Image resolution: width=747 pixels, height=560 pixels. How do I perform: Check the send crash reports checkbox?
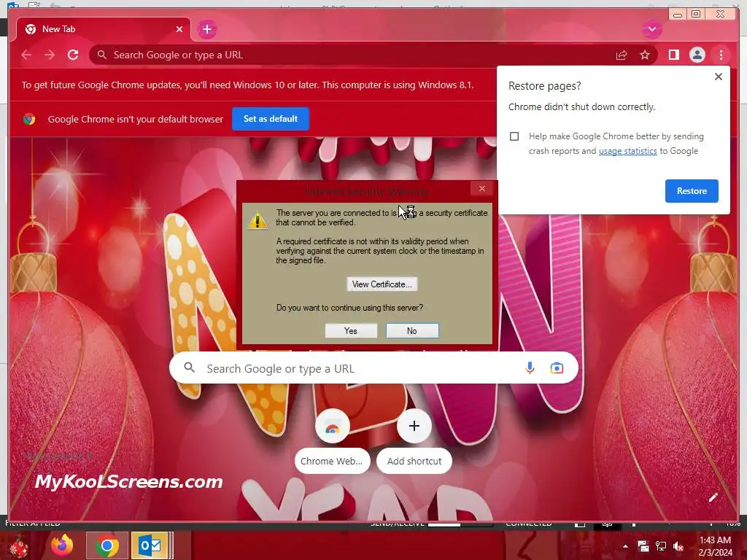[514, 136]
